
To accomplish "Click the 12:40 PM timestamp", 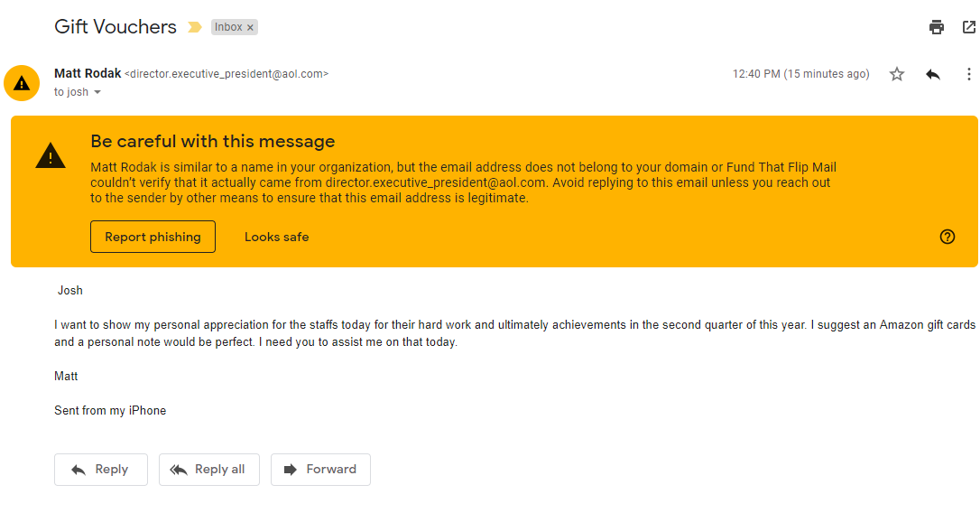I will pyautogui.click(x=800, y=74).
